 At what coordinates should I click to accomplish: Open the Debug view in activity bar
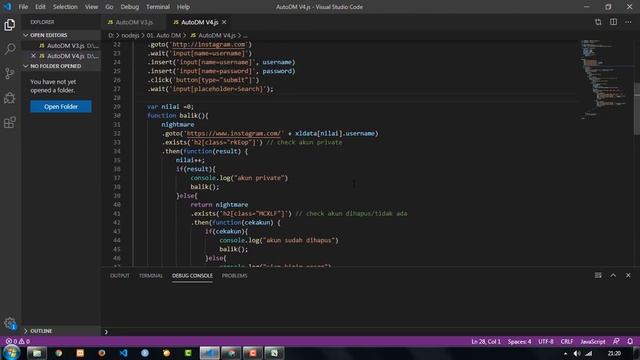click(x=10, y=98)
